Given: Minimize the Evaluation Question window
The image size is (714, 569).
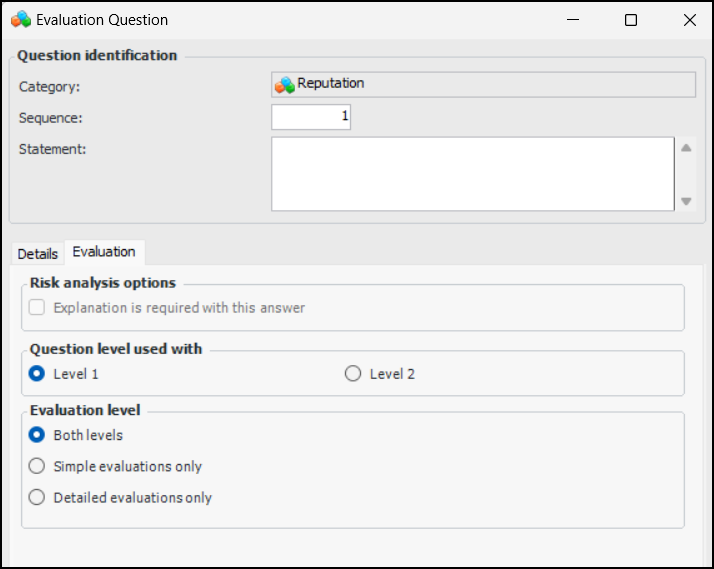Looking at the screenshot, I should 573,20.
